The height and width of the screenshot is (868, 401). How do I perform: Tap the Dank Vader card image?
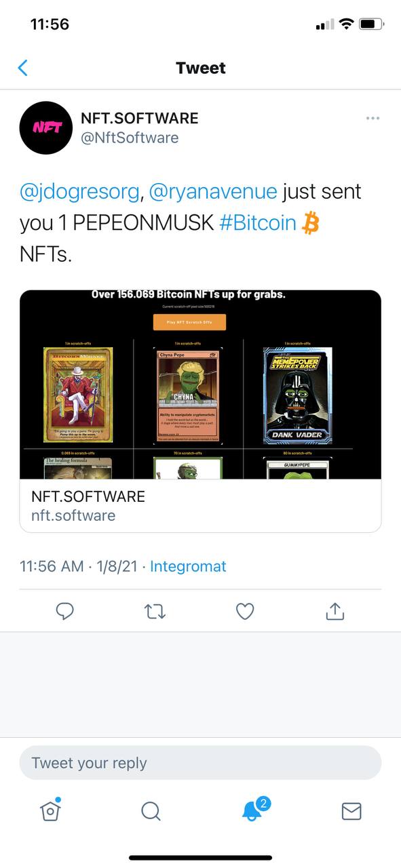point(297,395)
